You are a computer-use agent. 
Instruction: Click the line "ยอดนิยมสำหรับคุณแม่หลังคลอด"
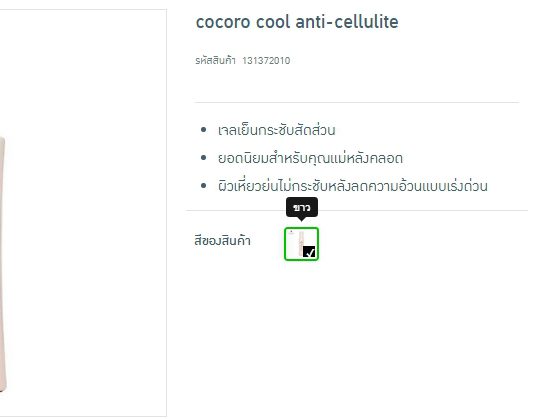pyautogui.click(x=310, y=158)
